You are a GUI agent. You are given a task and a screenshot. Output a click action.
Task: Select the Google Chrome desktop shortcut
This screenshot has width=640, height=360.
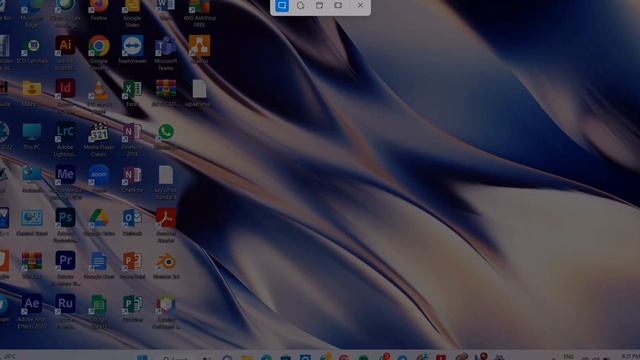click(x=99, y=53)
